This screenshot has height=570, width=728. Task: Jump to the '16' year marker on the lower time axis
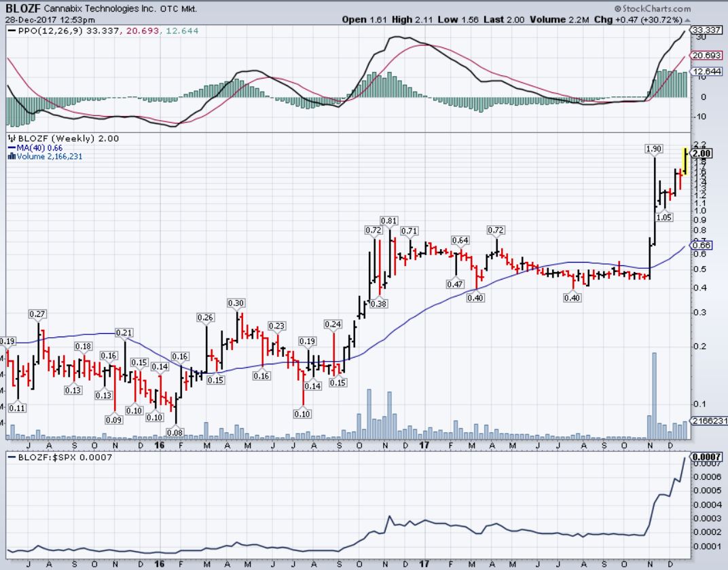[x=160, y=563]
